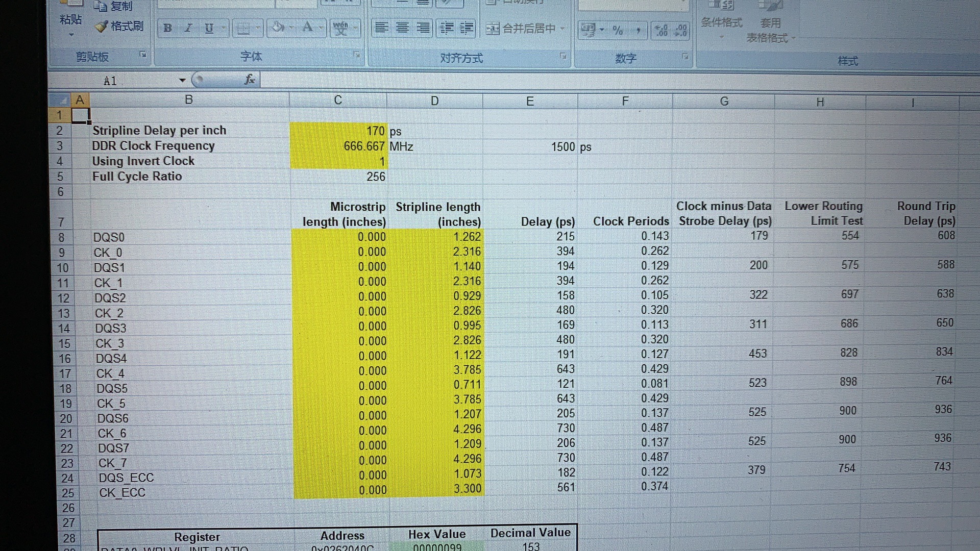Align text right icon
This screenshot has width=980, height=551.
[423, 28]
